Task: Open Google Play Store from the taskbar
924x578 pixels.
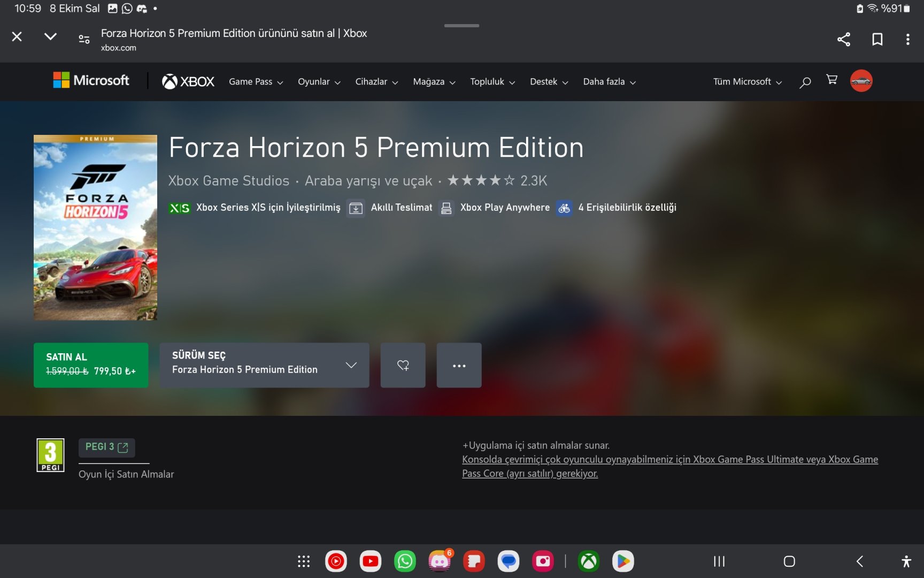Action: click(x=623, y=561)
